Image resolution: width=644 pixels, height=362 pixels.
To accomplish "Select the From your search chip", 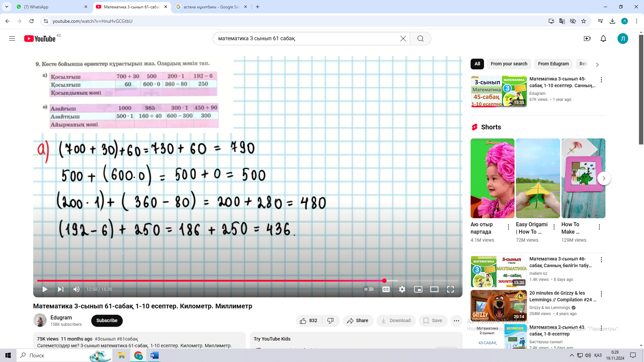I will pyautogui.click(x=509, y=64).
